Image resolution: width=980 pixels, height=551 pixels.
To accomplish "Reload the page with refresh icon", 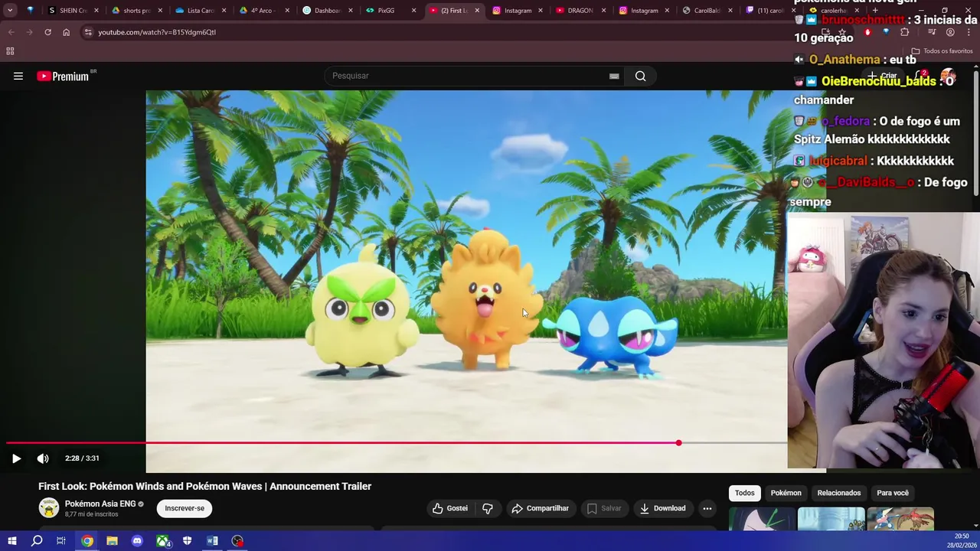I will pos(47,32).
